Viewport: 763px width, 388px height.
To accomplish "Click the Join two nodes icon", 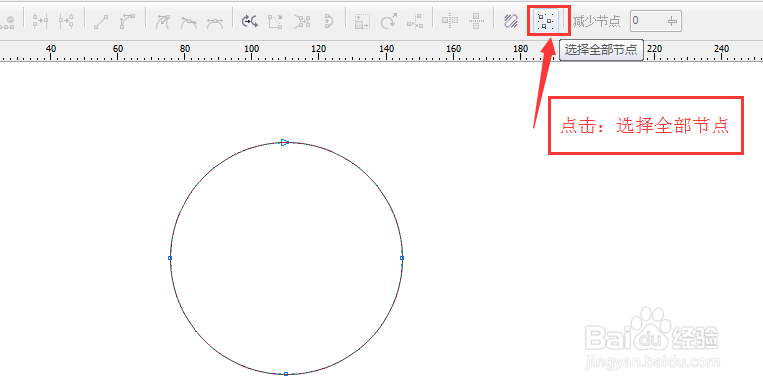I will (x=40, y=21).
